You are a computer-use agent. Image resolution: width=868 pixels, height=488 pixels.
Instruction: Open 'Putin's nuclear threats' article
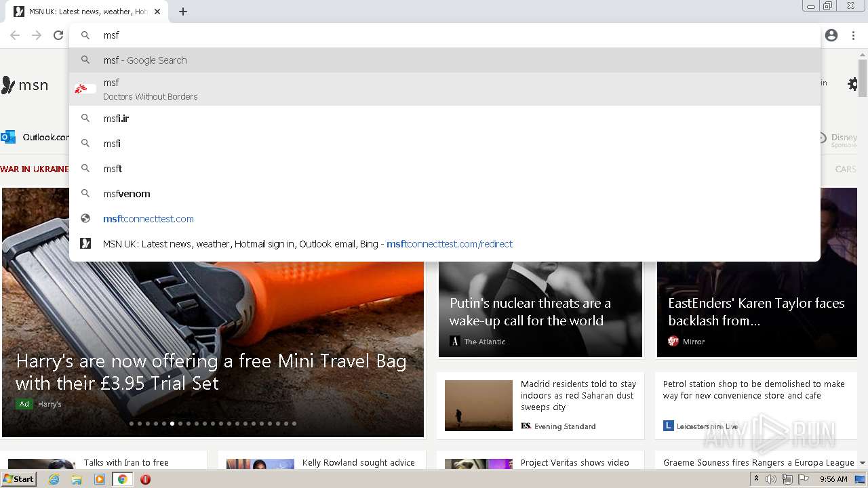click(530, 312)
